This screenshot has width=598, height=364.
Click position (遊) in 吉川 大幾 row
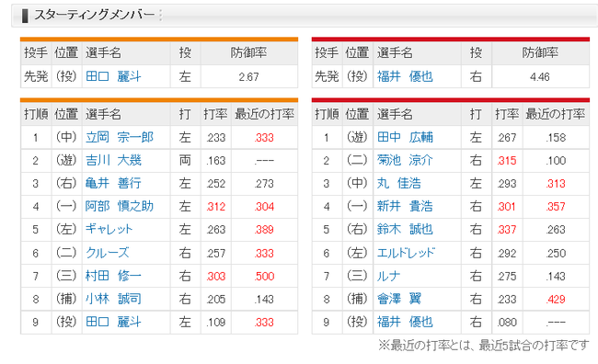(66, 160)
